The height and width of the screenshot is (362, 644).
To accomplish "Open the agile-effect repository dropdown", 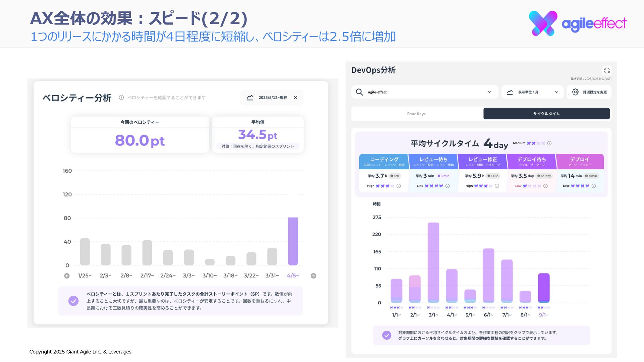I will [489, 92].
